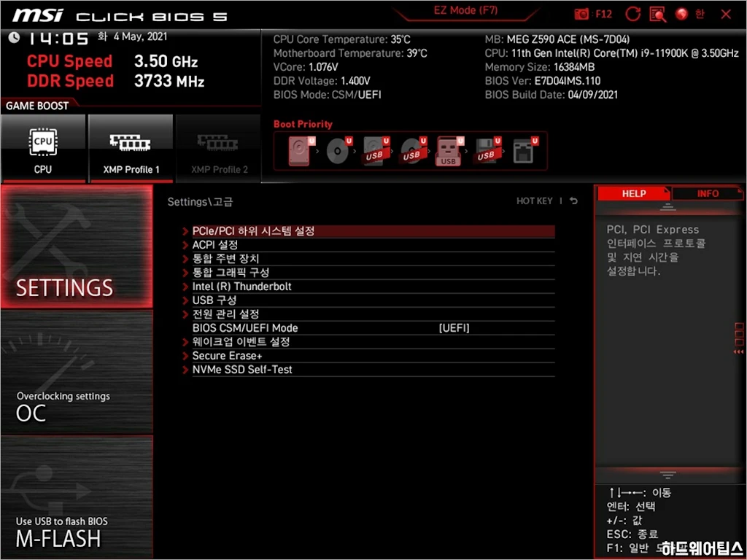Switch to the INFO tab

click(708, 194)
